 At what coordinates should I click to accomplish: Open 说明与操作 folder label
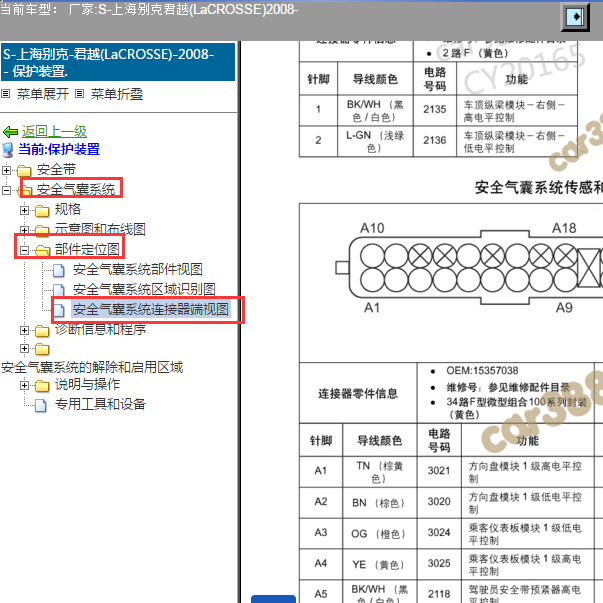(87, 384)
